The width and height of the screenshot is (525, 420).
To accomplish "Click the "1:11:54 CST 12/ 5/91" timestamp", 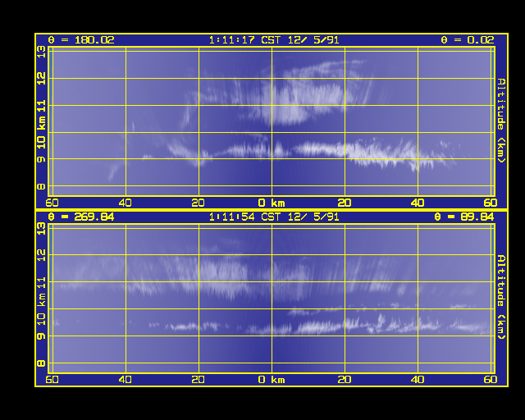I will tap(274, 217).
